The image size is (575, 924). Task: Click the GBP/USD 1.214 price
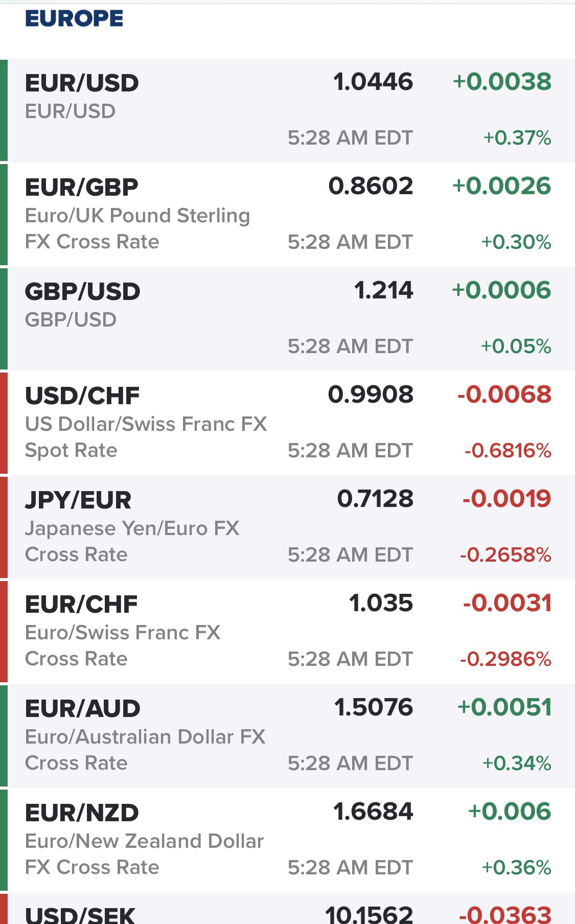click(x=384, y=290)
